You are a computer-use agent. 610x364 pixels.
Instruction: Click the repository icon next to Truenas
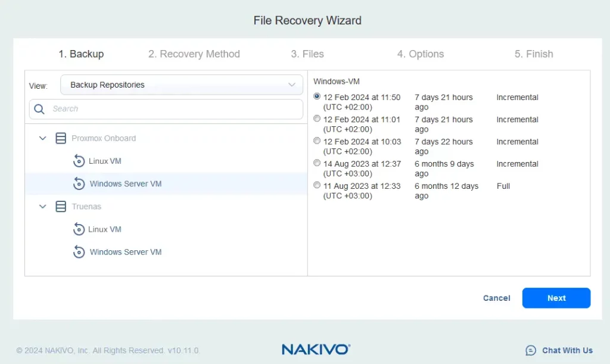click(60, 206)
